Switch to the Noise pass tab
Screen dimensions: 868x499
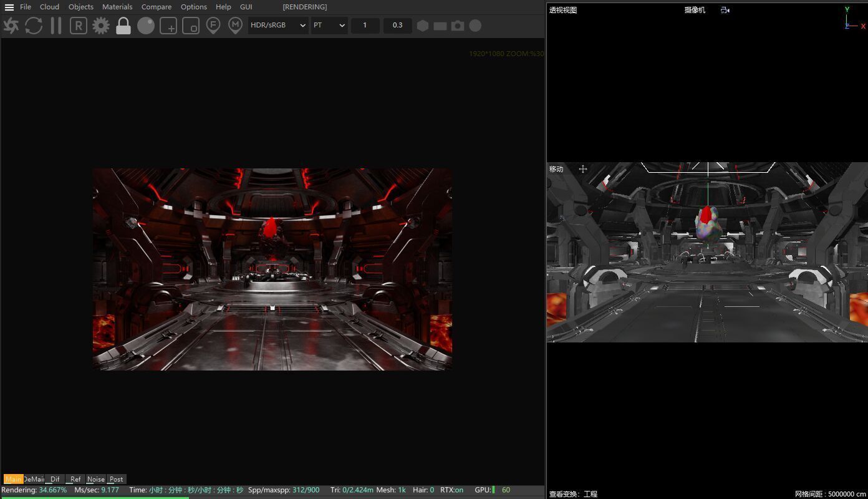(96, 479)
